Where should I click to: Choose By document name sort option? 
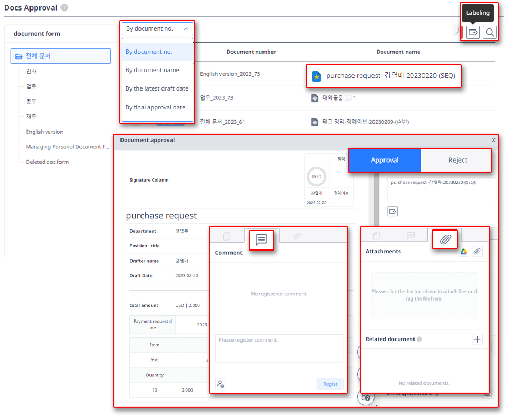(x=157, y=70)
